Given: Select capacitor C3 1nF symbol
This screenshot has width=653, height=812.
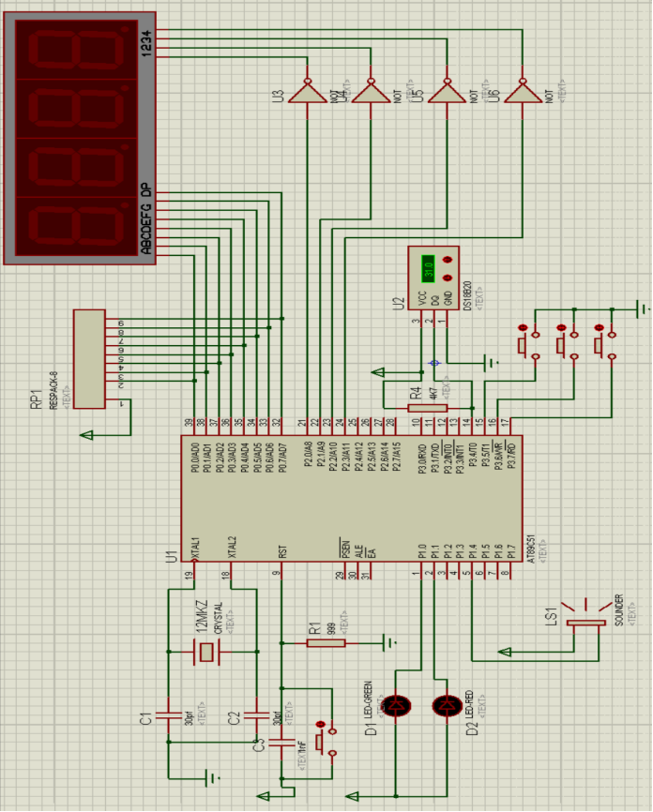Looking at the screenshot, I should tap(281, 743).
